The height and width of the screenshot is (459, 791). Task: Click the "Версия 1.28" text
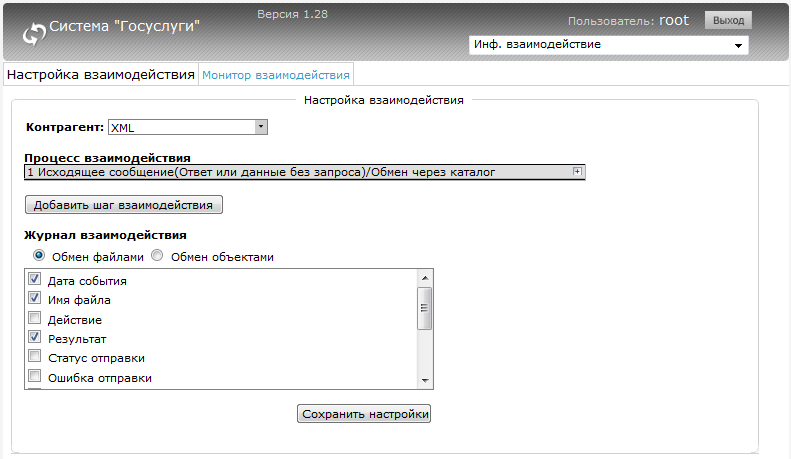[x=293, y=14]
